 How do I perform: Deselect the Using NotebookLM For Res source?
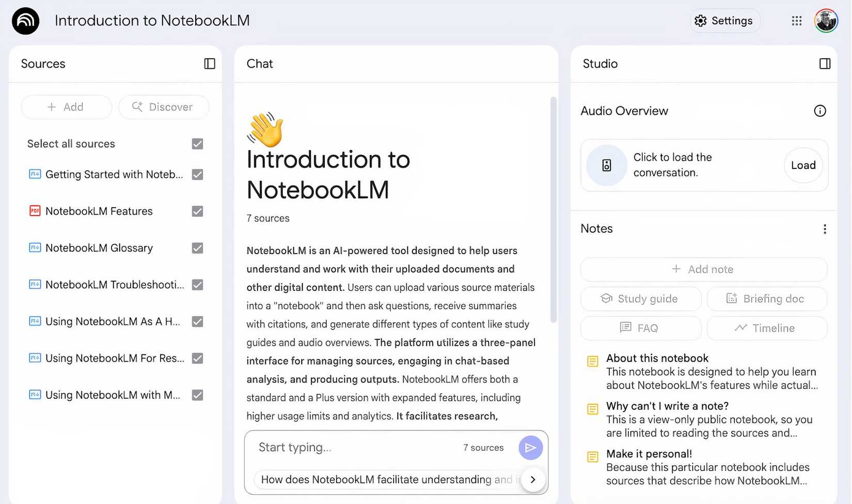197,358
